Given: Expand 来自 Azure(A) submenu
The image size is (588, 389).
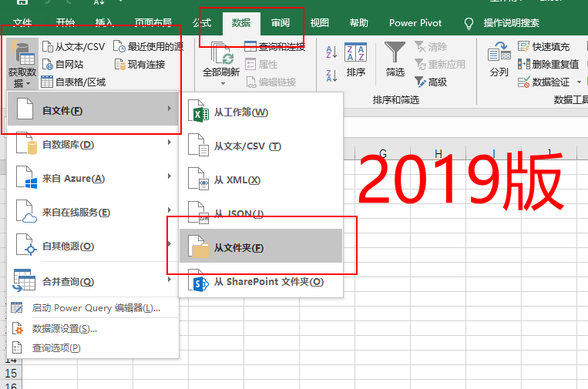Looking at the screenshot, I should 93,178.
